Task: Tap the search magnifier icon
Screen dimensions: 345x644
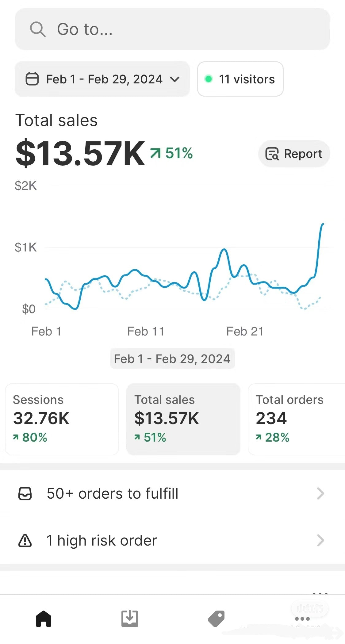Action: click(38, 29)
